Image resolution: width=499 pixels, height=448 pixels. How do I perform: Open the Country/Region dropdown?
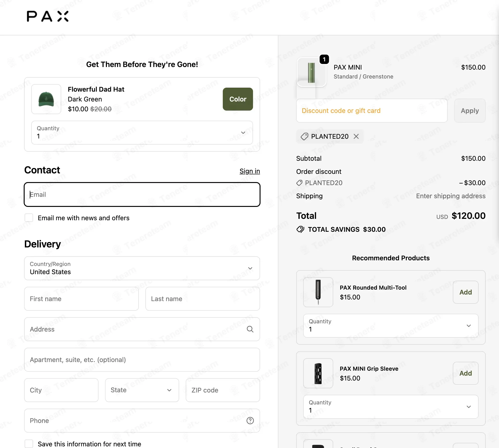(142, 268)
